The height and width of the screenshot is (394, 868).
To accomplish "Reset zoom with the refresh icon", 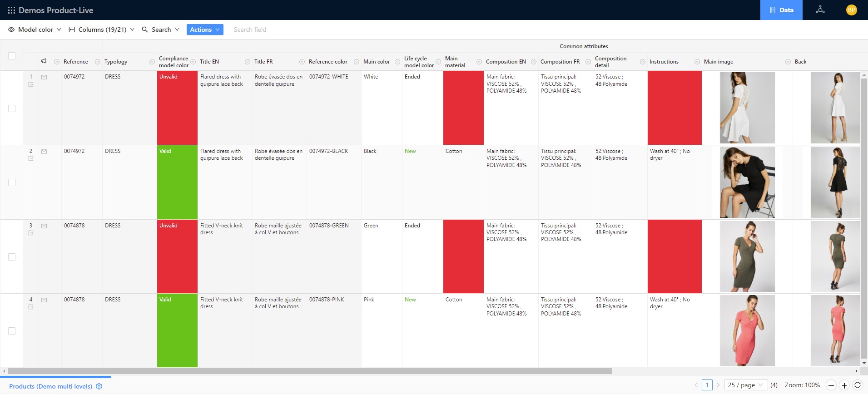I will pos(857,385).
